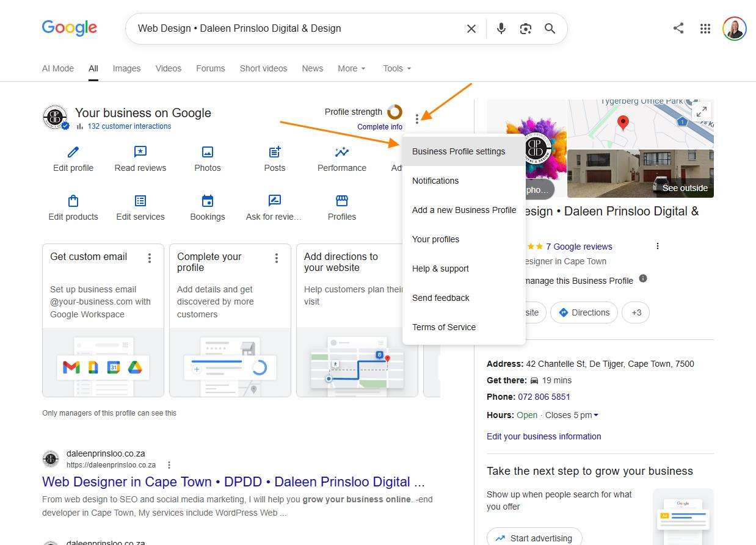Open Web Designer in Cape Town result title
This screenshot has width=756, height=545.
click(x=233, y=482)
